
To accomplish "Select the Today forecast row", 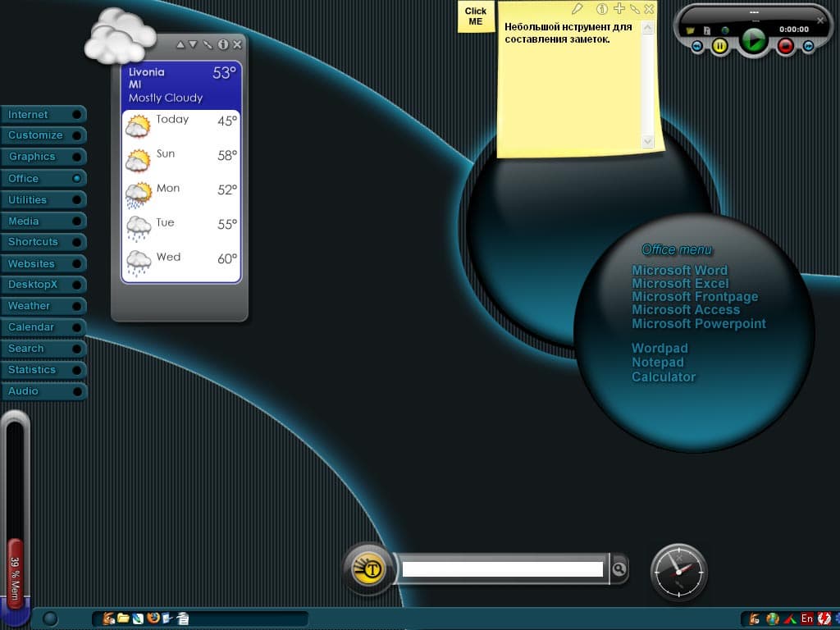I will click(181, 126).
